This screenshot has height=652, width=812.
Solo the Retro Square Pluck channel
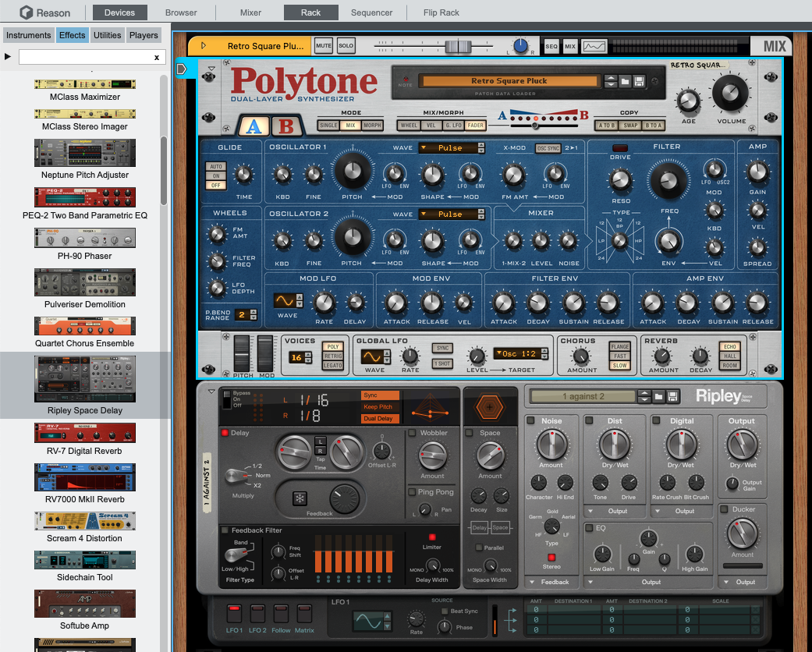(x=346, y=45)
